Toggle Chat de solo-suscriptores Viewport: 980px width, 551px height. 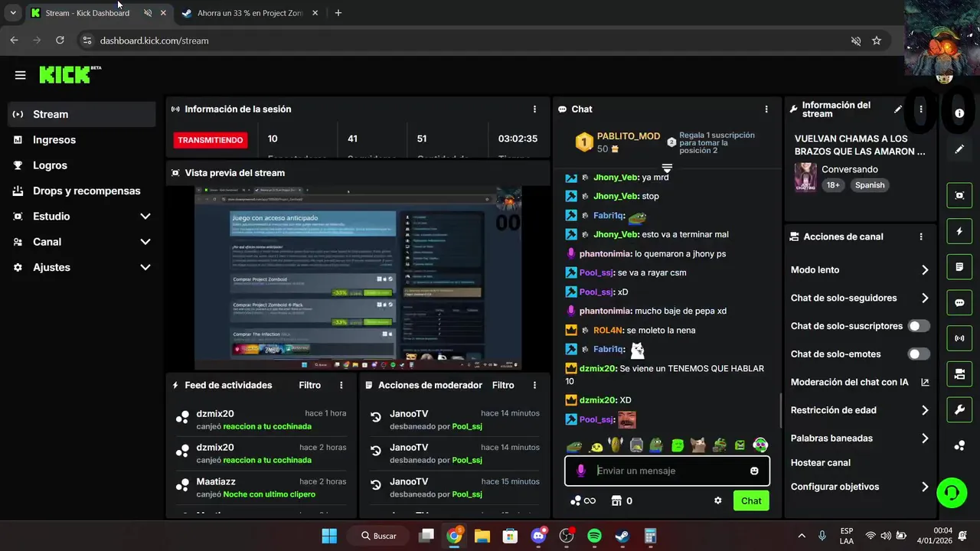(919, 326)
